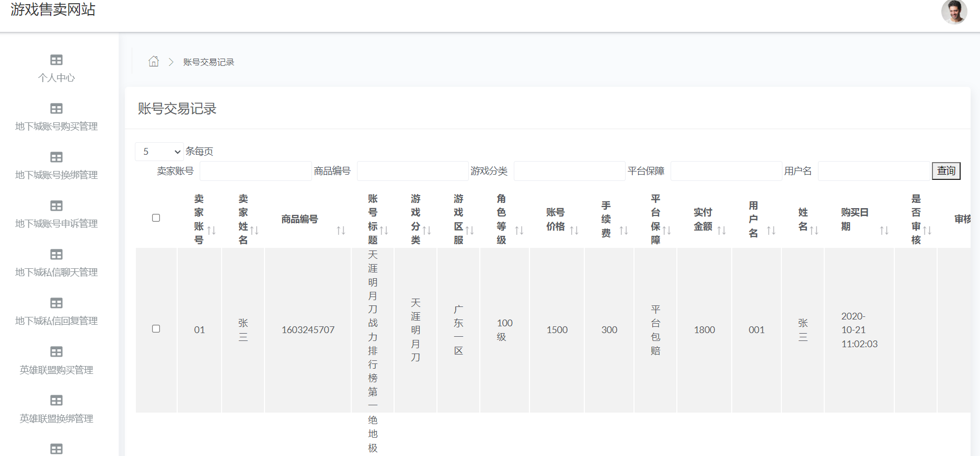Screen dimensions: 980x456
Task: Sort by 账号标题 column arrows
Action: pyautogui.click(x=384, y=231)
